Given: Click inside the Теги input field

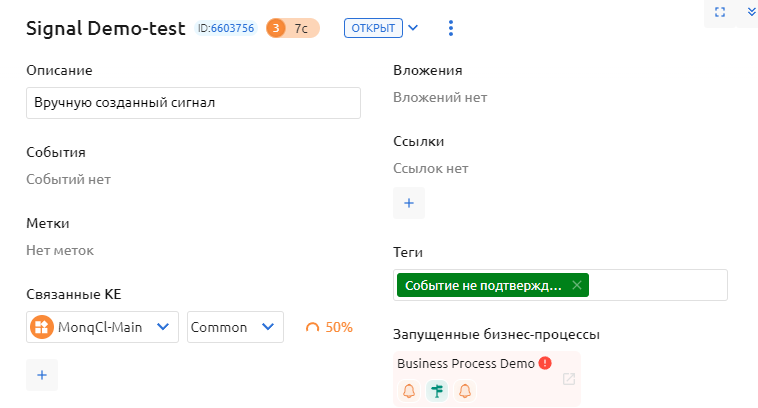Looking at the screenshot, I should coord(657,285).
